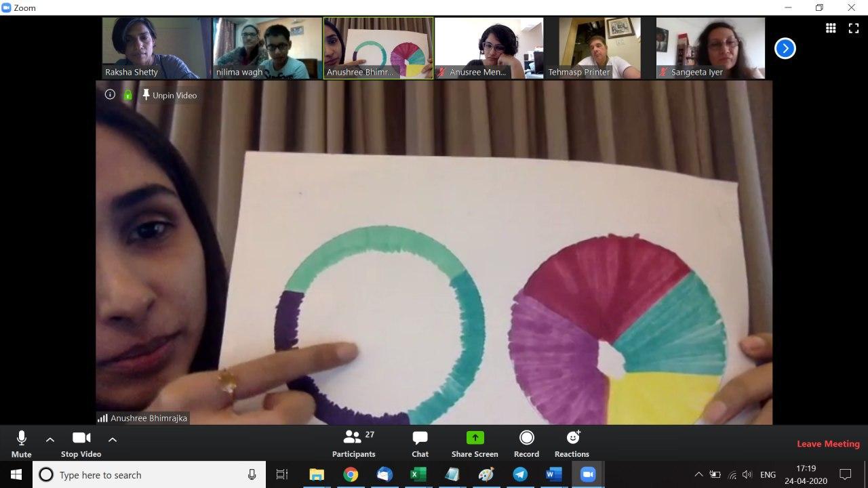Leave Meeting
868x488 pixels.
point(828,444)
